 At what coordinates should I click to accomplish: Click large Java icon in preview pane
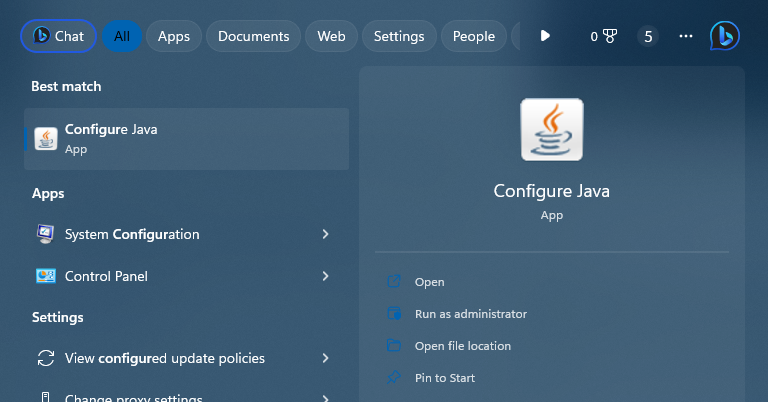tap(552, 130)
